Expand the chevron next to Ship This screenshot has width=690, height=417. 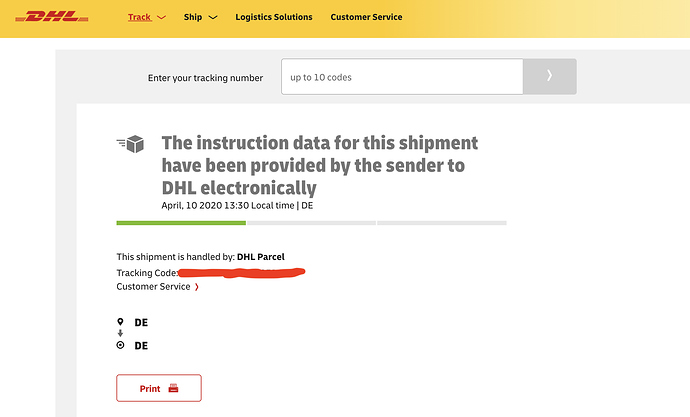[x=213, y=18]
